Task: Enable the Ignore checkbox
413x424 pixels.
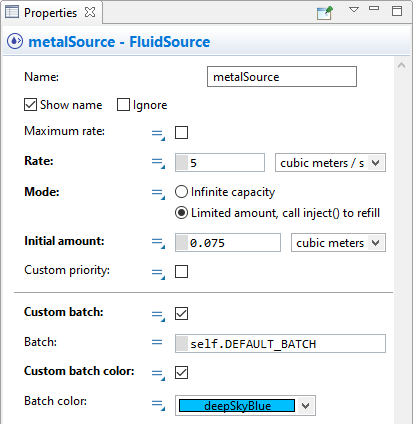Action: point(123,105)
